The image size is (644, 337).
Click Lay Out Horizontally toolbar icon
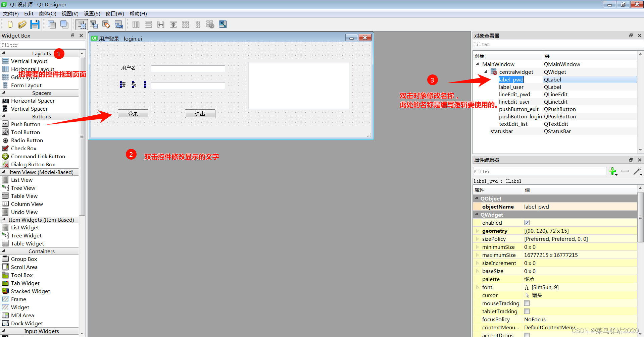(136, 24)
